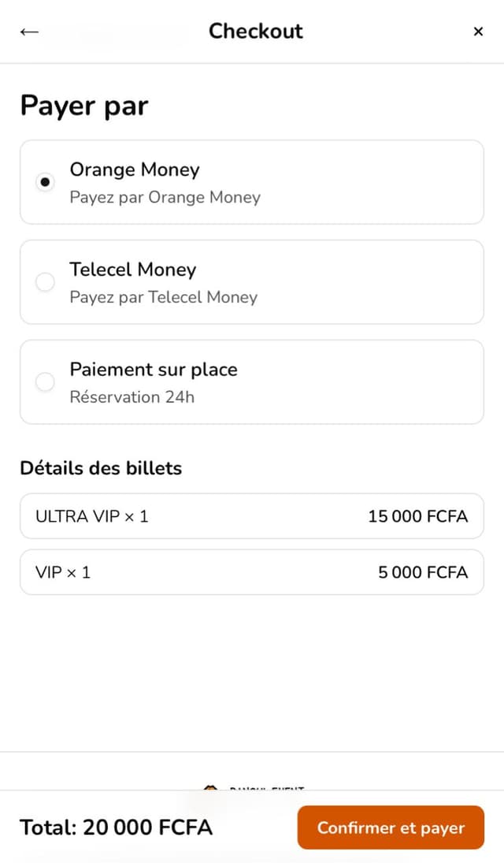The image size is (504, 863).
Task: Click the 5 000 FCFA ticket price
Action: click(x=423, y=572)
